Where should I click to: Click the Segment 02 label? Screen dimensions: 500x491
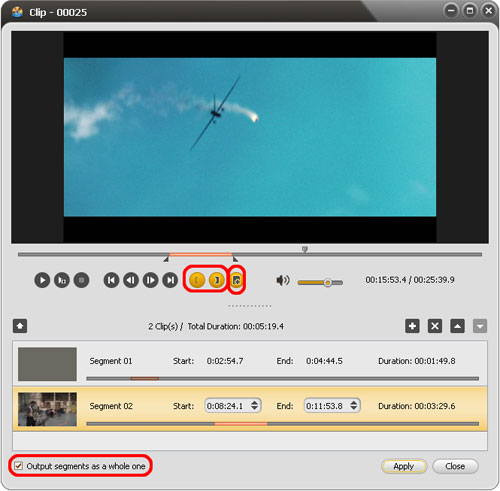[111, 406]
